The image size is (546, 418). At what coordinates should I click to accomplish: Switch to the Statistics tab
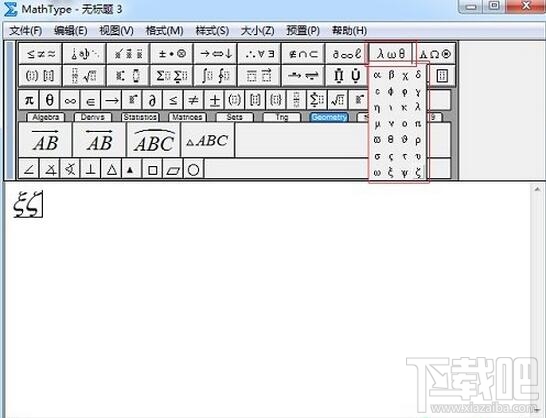coord(140,117)
